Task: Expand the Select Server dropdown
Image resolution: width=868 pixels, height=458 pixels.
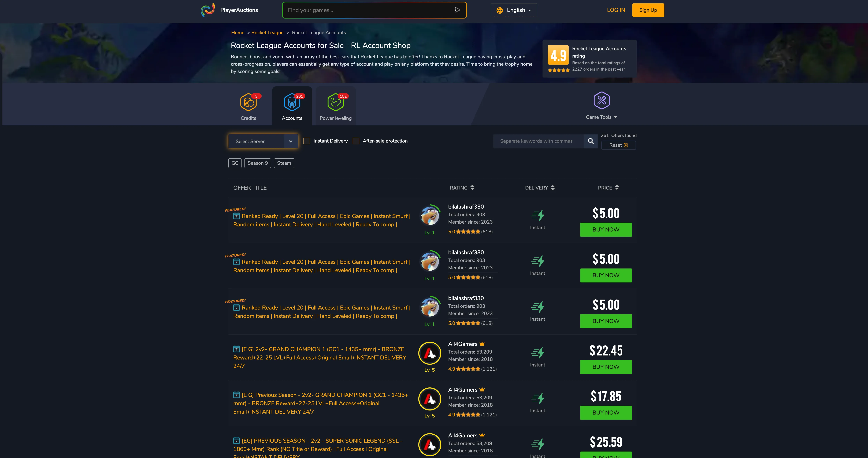Action: click(263, 141)
